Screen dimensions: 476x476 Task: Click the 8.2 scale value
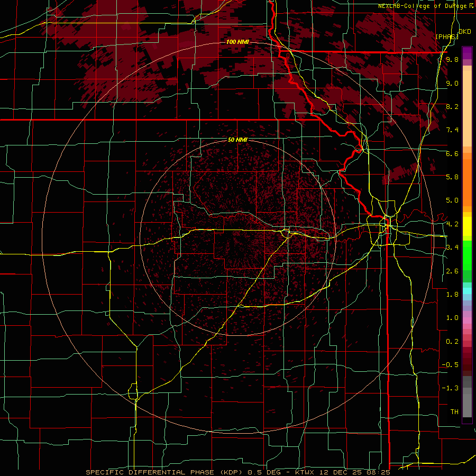click(452, 106)
